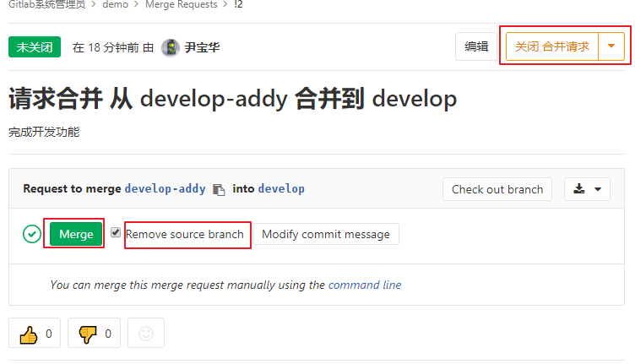Click the author avatar of 尹宝华

point(170,47)
